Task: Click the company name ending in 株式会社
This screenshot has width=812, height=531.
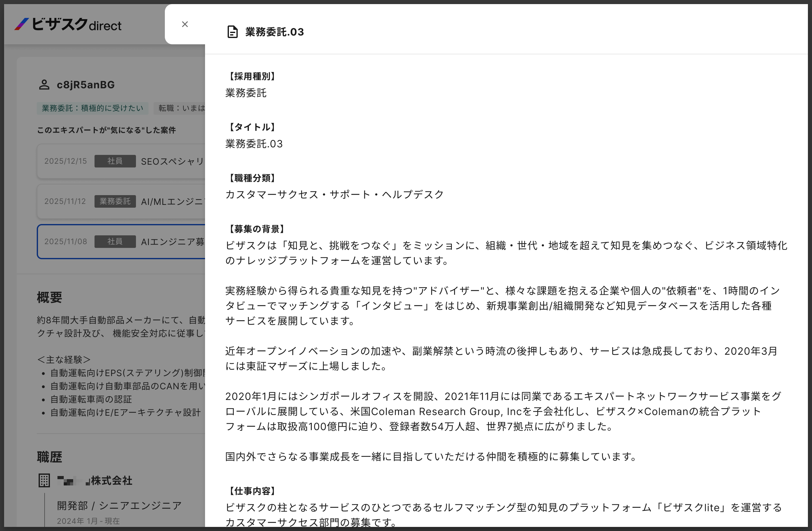Action: 95,480
